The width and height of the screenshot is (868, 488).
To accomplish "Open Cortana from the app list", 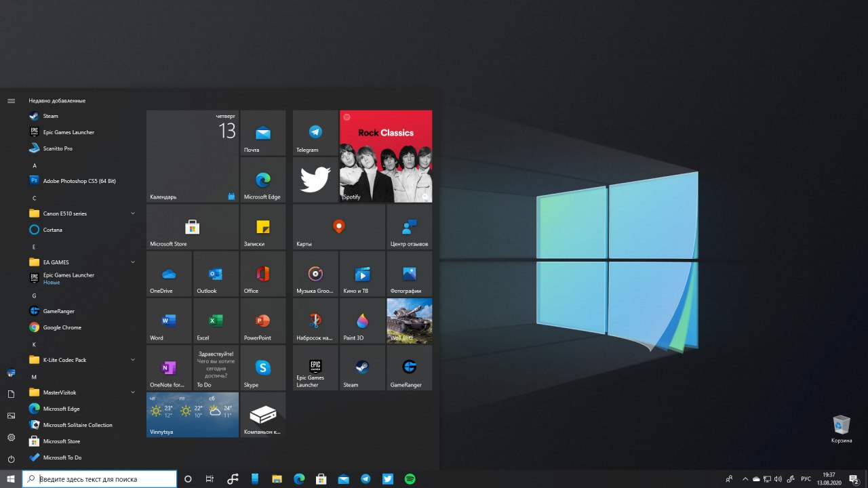I will pos(81,230).
